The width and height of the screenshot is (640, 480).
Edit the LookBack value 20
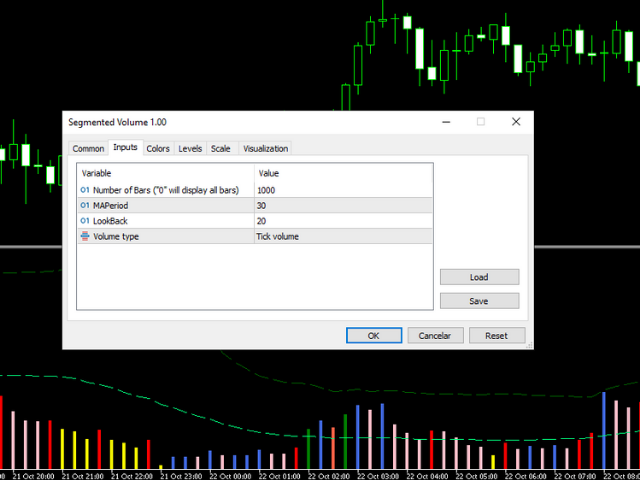click(343, 221)
